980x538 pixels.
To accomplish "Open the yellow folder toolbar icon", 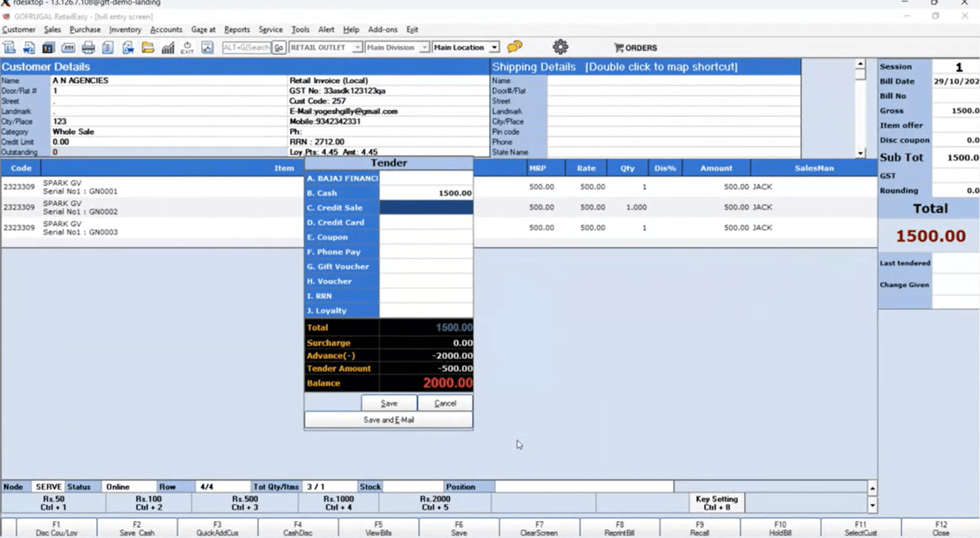I will point(148,48).
